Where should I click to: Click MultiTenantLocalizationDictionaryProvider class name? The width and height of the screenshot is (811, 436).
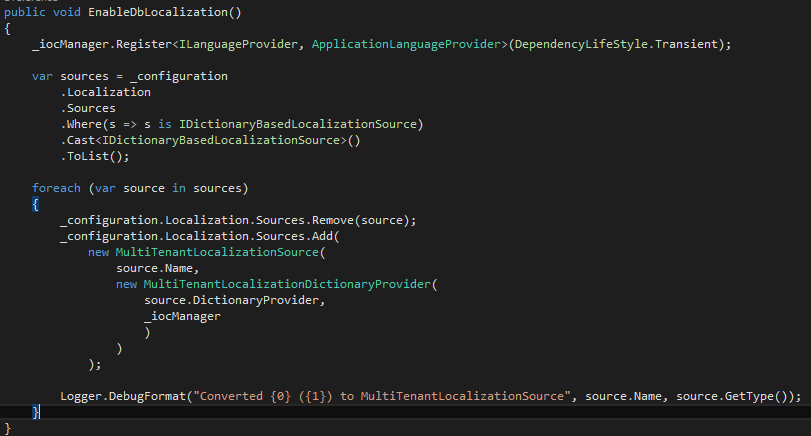click(x=287, y=284)
